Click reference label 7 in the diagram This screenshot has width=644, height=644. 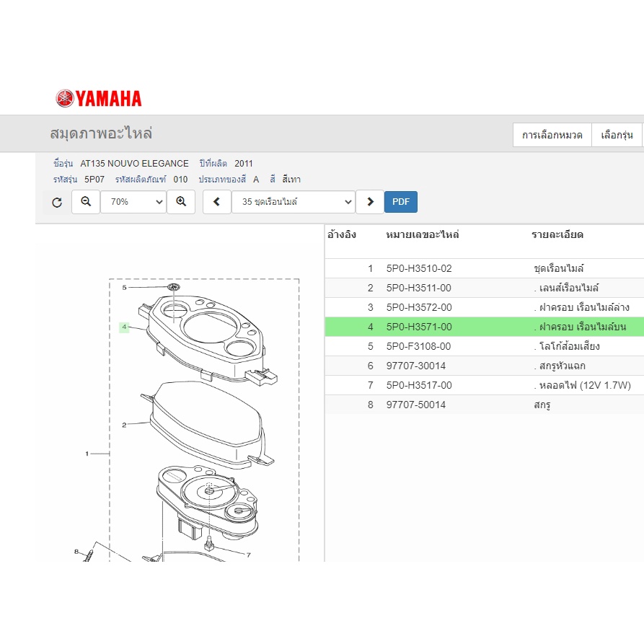[249, 555]
